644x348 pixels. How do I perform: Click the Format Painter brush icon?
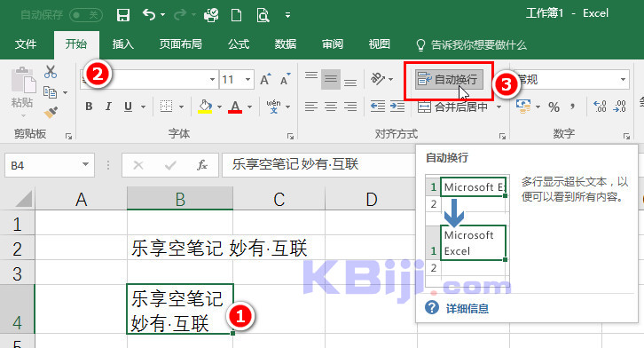[51, 112]
